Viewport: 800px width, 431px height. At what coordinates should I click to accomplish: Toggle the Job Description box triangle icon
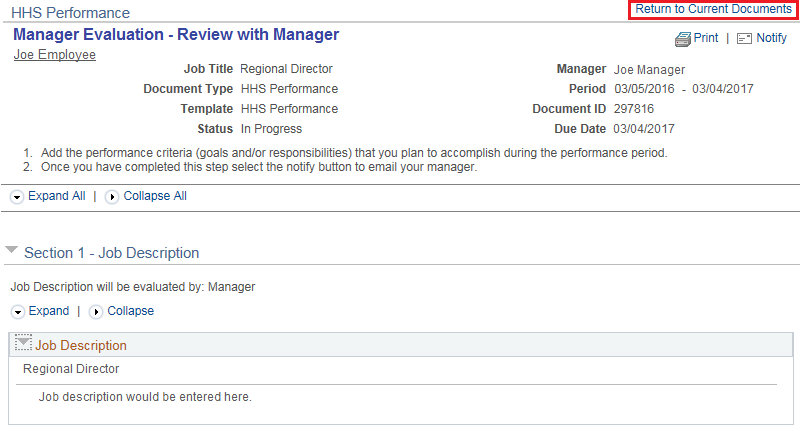coord(24,344)
